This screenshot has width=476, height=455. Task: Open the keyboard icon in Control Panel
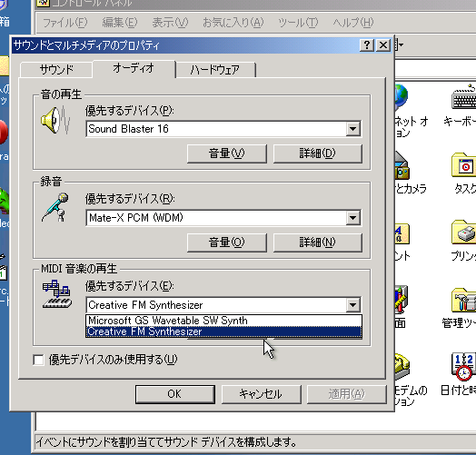(464, 98)
